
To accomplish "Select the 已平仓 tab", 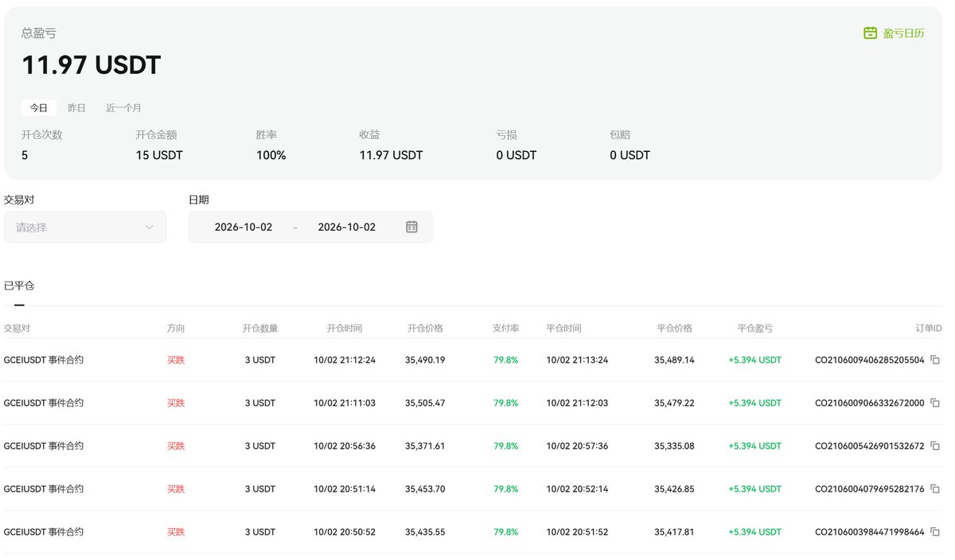I will tap(19, 286).
